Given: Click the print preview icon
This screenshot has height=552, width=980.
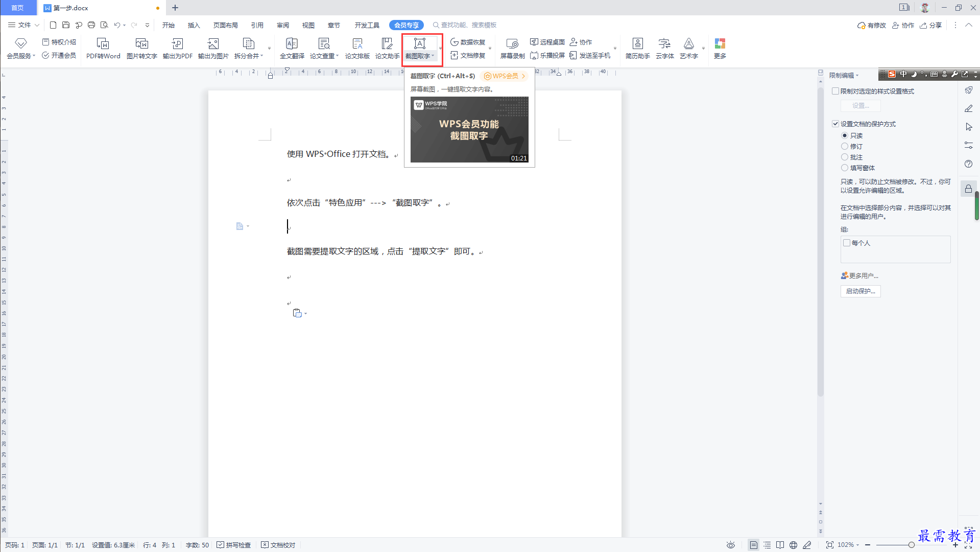Looking at the screenshot, I should pyautogui.click(x=104, y=25).
